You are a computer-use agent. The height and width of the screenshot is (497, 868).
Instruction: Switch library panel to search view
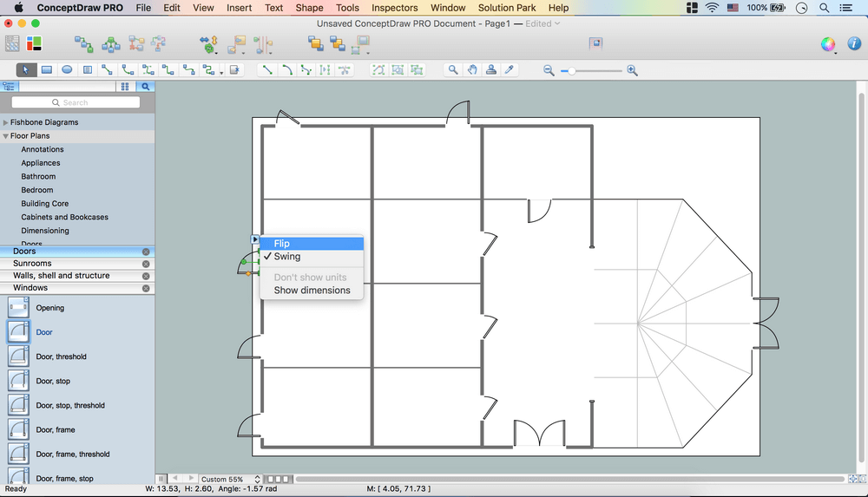(x=145, y=87)
